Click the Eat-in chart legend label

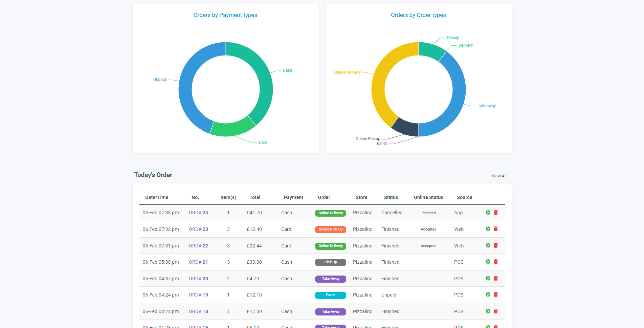click(x=382, y=144)
